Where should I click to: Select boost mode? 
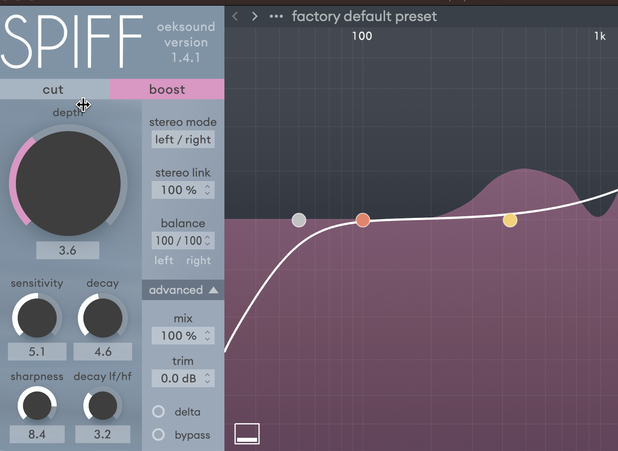click(x=167, y=90)
